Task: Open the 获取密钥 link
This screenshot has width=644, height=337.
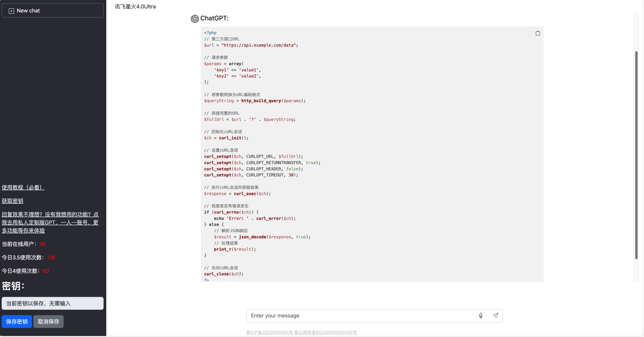Action: click(13, 201)
